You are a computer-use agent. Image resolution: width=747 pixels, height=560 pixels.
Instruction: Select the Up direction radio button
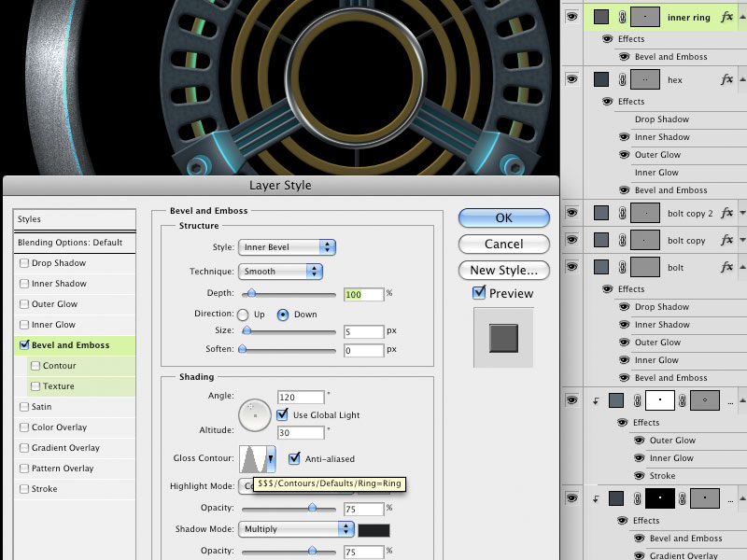coord(244,315)
